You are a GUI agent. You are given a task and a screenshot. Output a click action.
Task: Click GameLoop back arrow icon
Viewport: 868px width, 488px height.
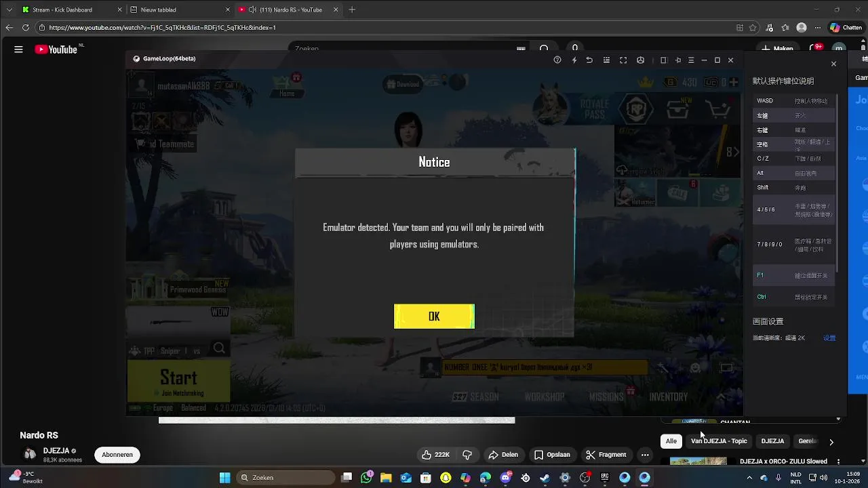589,60
